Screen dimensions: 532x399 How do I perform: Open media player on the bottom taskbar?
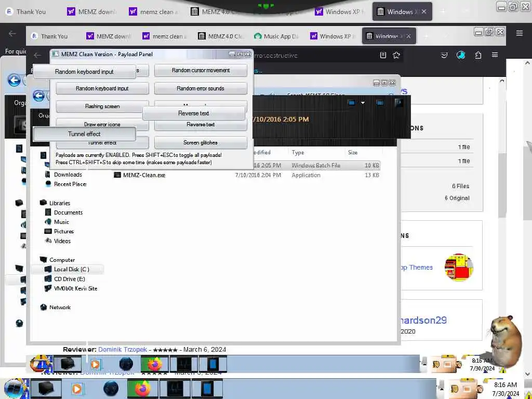pyautogui.click(x=77, y=389)
